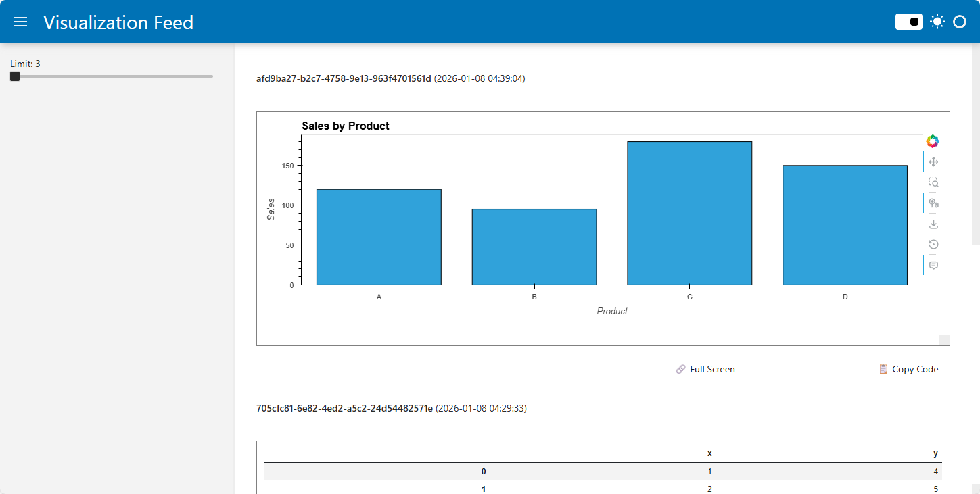This screenshot has width=980, height=494.
Task: Select the Pan tool in chart toolbar
Action: click(933, 162)
